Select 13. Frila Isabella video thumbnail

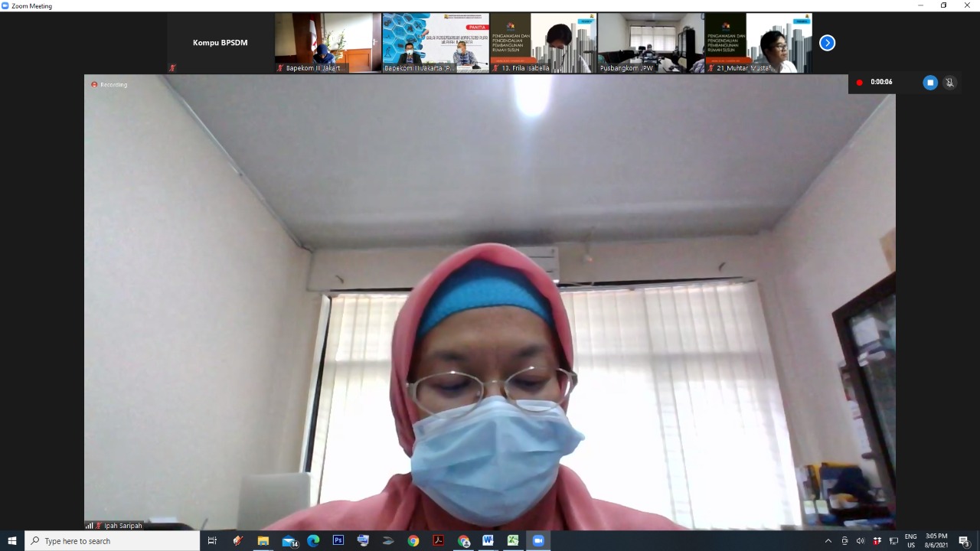543,43
